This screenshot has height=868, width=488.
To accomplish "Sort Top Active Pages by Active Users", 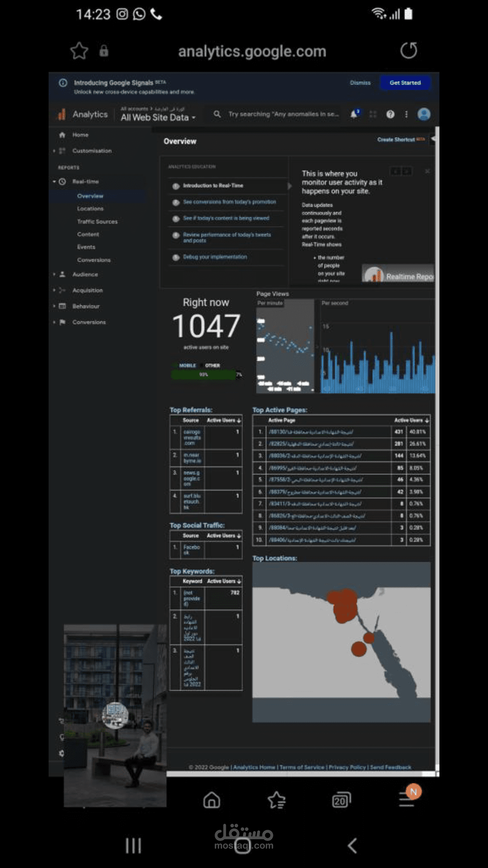I will point(411,420).
